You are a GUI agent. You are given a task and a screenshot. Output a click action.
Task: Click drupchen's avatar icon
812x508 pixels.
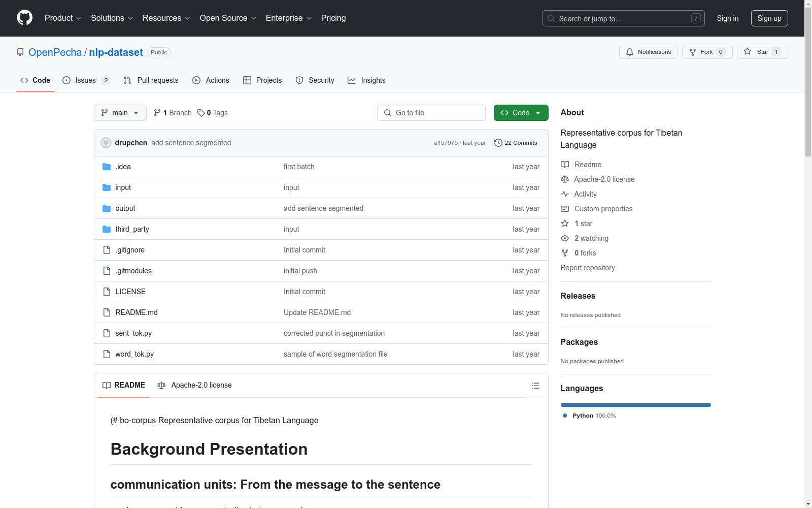coord(106,143)
